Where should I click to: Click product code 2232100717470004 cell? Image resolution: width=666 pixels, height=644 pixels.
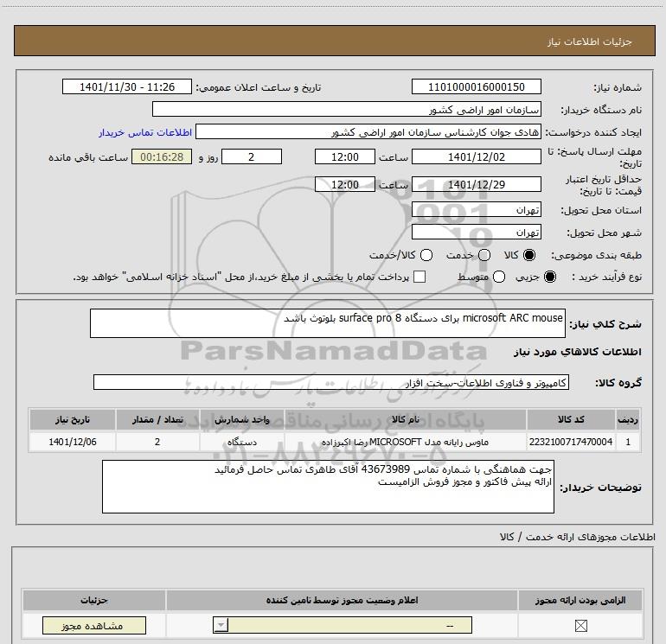[x=571, y=442]
